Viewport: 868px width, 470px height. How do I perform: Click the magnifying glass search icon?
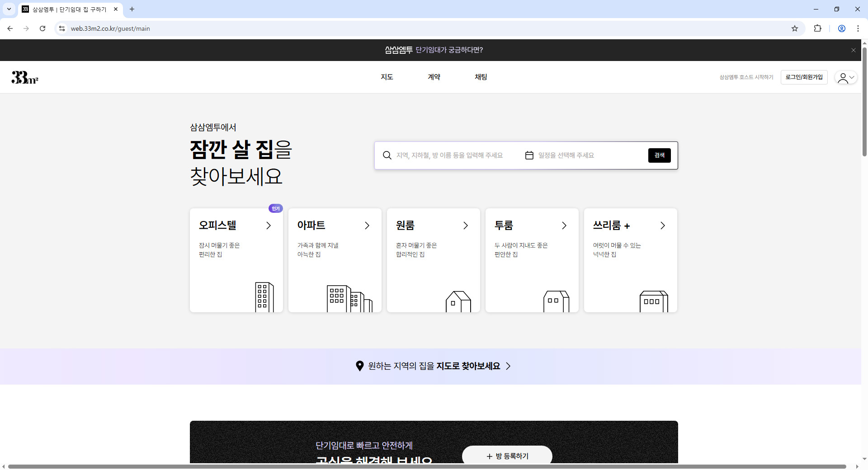pos(387,155)
